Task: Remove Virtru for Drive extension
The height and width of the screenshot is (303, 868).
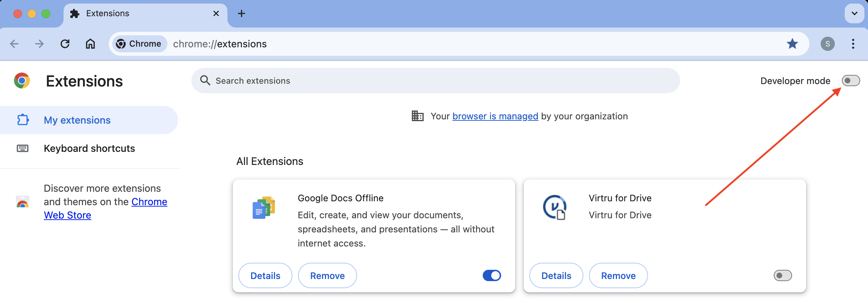Action: point(619,275)
